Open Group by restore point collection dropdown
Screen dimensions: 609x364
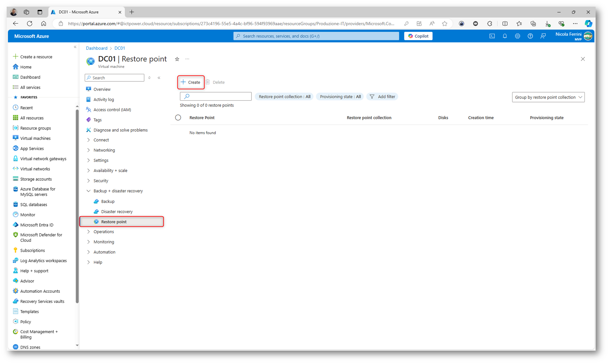pos(548,97)
